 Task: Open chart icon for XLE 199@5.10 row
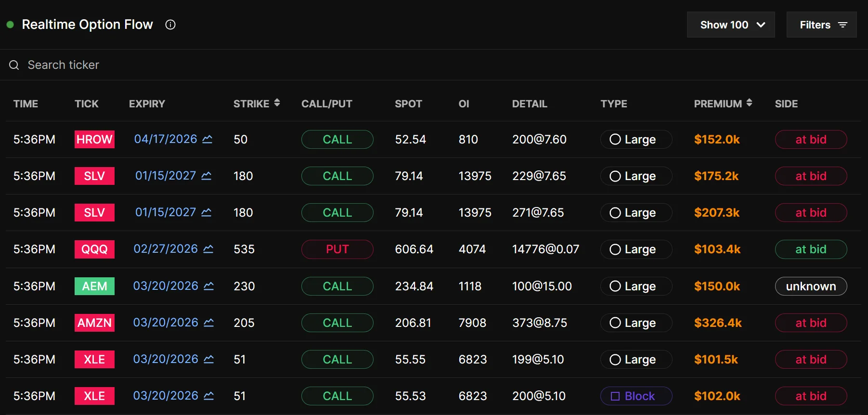pyautogui.click(x=209, y=359)
